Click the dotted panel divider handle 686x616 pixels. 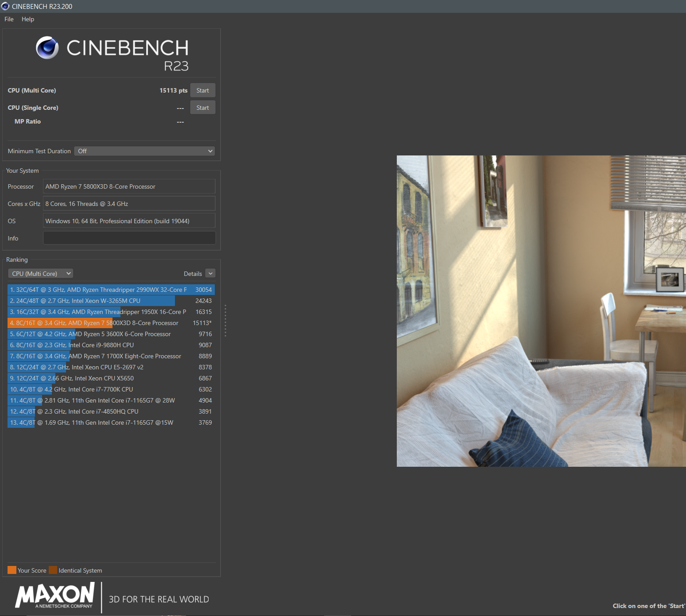[x=225, y=321]
